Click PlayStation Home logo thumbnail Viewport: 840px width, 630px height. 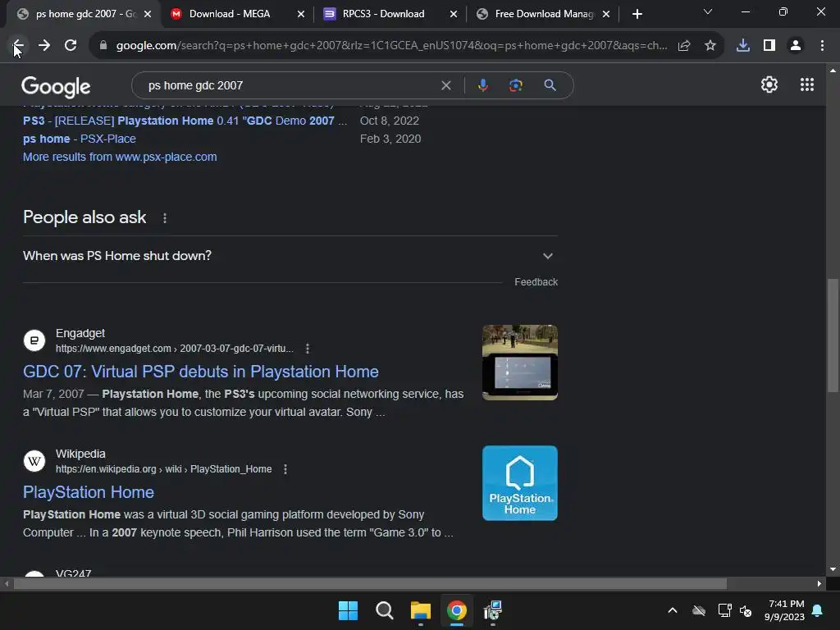click(519, 483)
